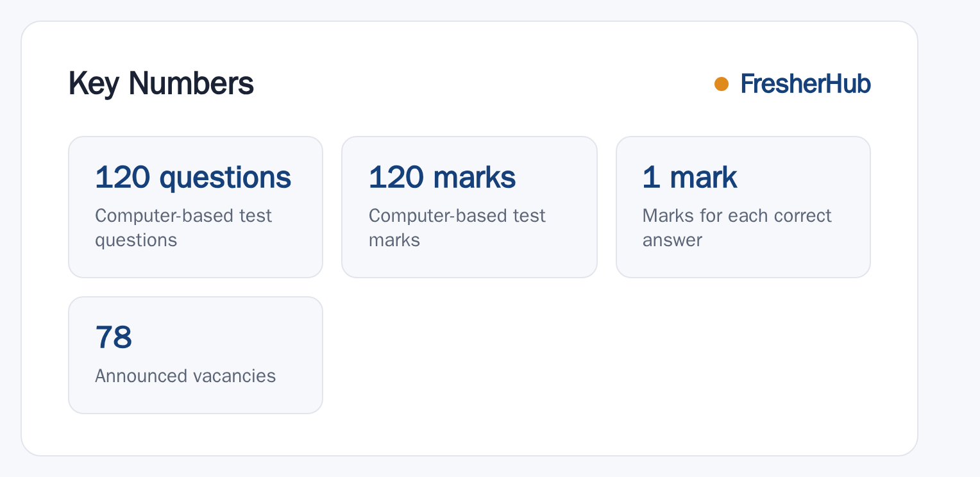Viewport: 980px width, 477px height.
Task: Open the 1 mark stat card
Action: [743, 207]
